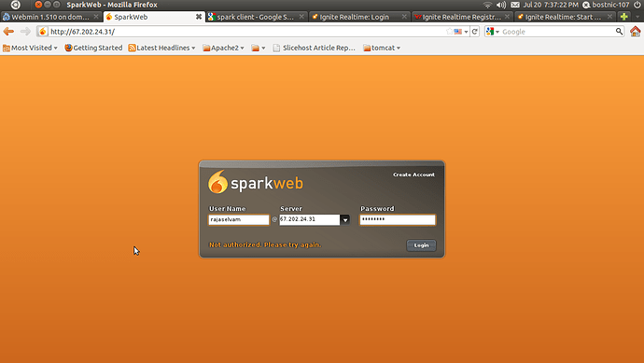Reload the page with the refresh icon
The image size is (644, 363).
475,32
